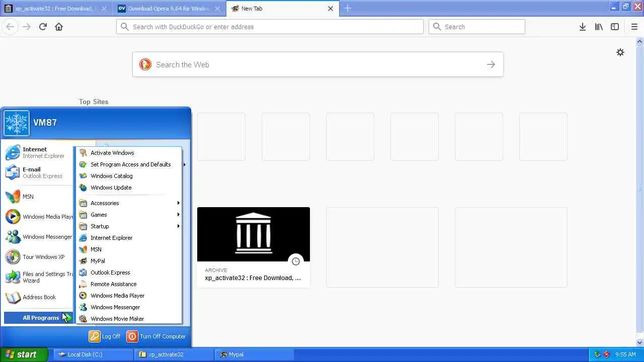Click the browser Forward arrow
The width and height of the screenshot is (644, 362).
(27, 27)
